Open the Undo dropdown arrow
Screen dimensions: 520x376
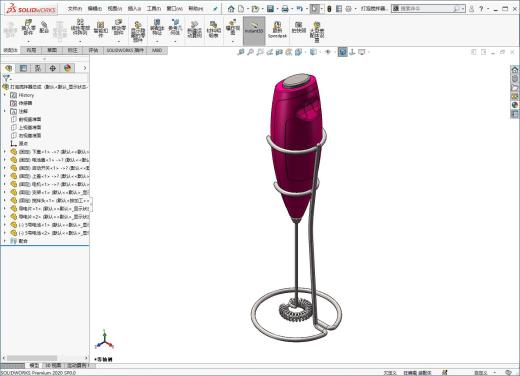click(x=307, y=9)
